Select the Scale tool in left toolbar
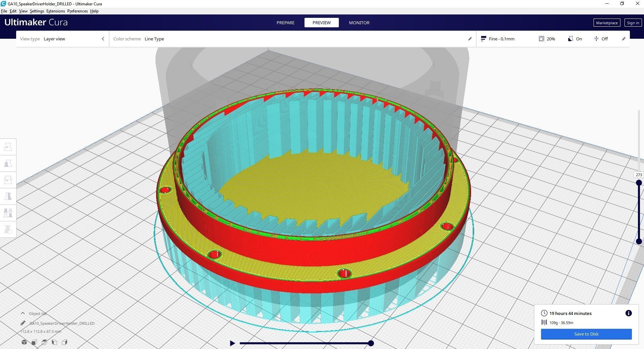The image size is (644, 349). point(8,163)
